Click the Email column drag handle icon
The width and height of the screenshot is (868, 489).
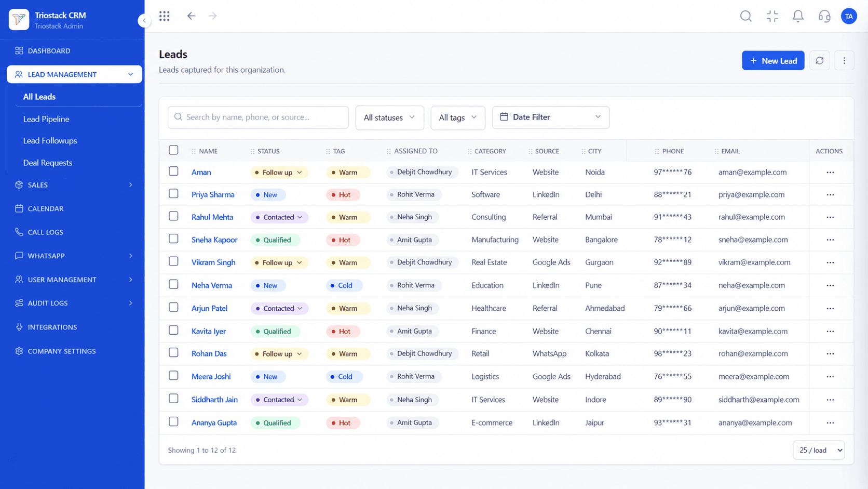coord(716,151)
